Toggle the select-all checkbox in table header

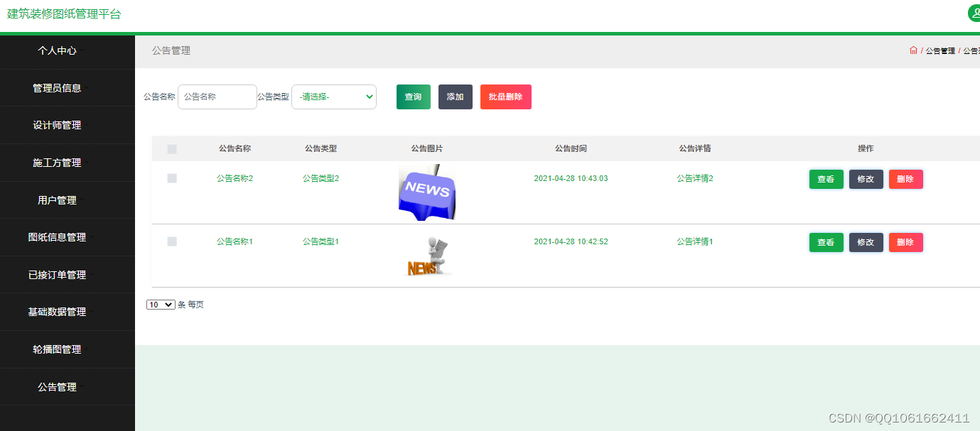point(172,149)
